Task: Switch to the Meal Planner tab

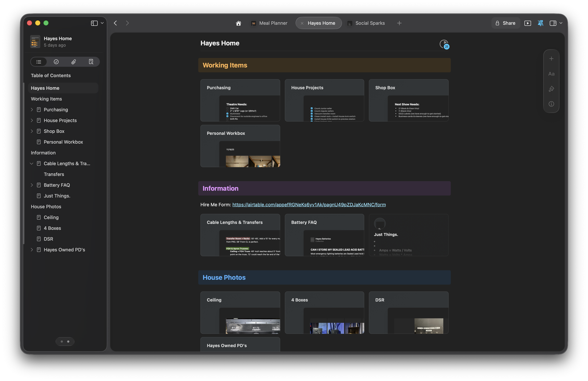Action: (269, 23)
